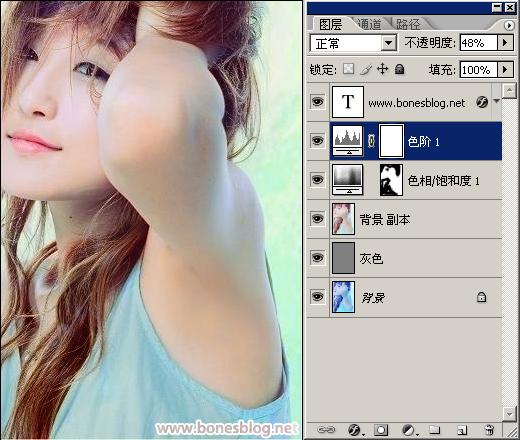This screenshot has width=520, height=440.
Task: Toggle lock transparent pixels icon
Action: coord(349,69)
